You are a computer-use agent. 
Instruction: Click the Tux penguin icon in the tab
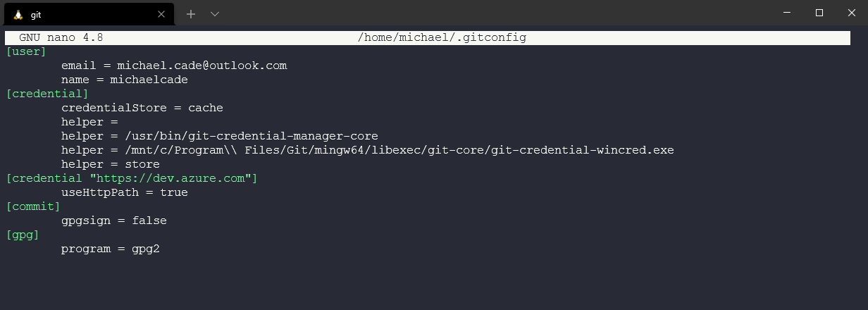pyautogui.click(x=18, y=14)
